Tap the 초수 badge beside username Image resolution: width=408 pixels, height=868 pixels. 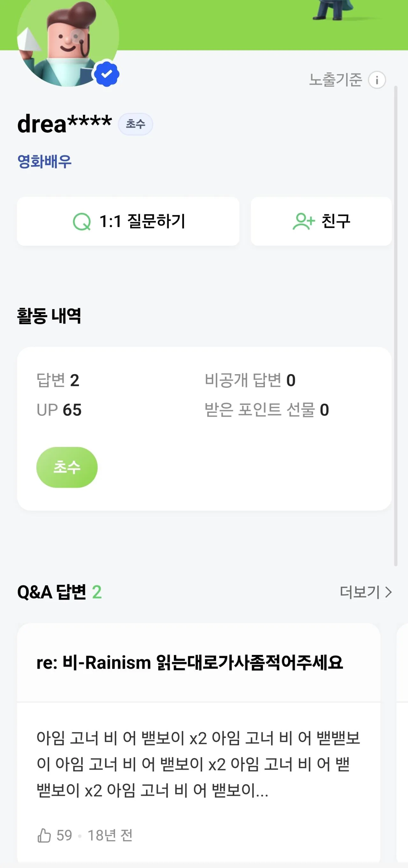coord(135,124)
